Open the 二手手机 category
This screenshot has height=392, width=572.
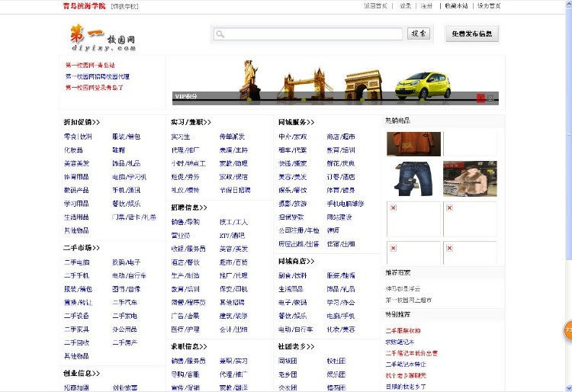click(x=76, y=275)
